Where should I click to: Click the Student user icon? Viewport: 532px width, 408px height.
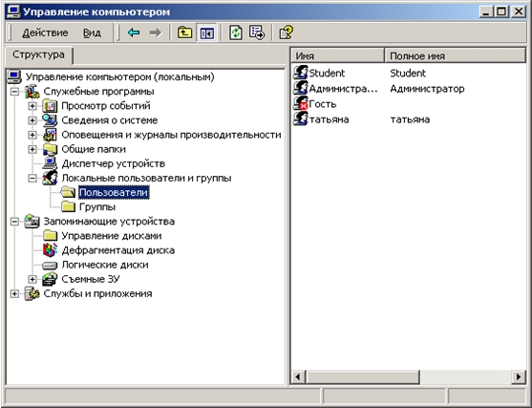(x=301, y=73)
